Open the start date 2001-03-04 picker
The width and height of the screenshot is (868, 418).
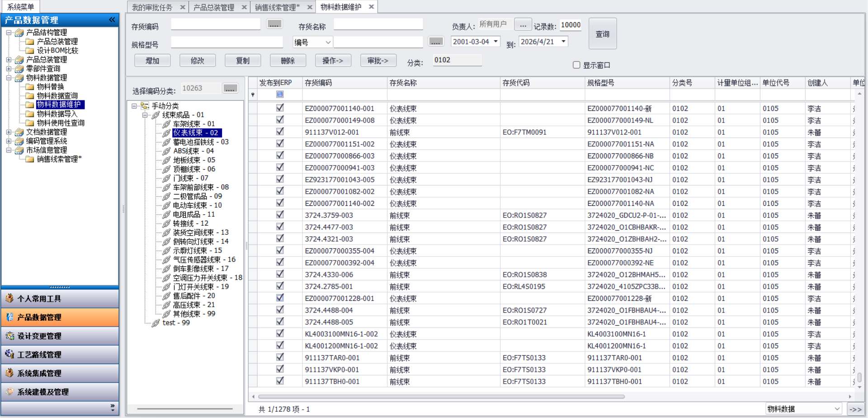[496, 42]
